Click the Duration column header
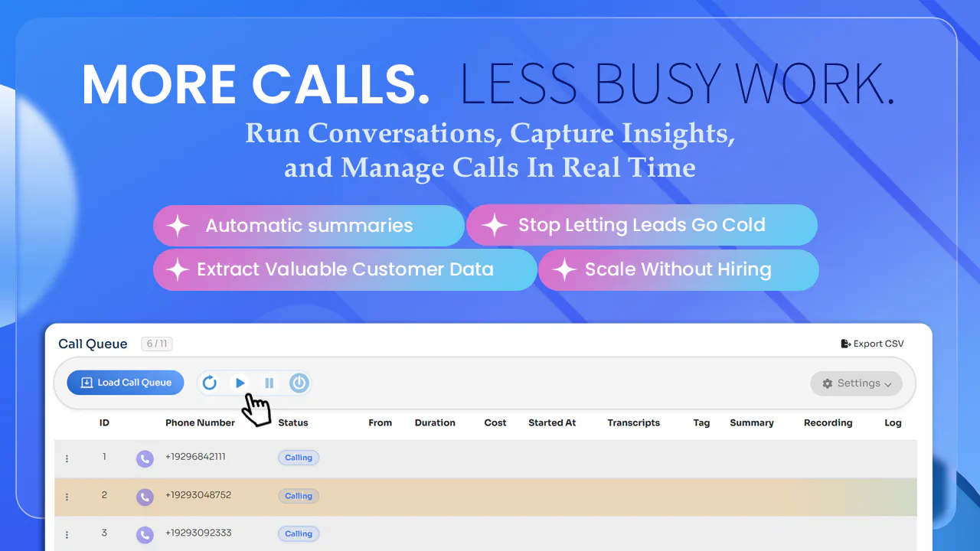Viewport: 980px width, 551px height. [x=435, y=422]
